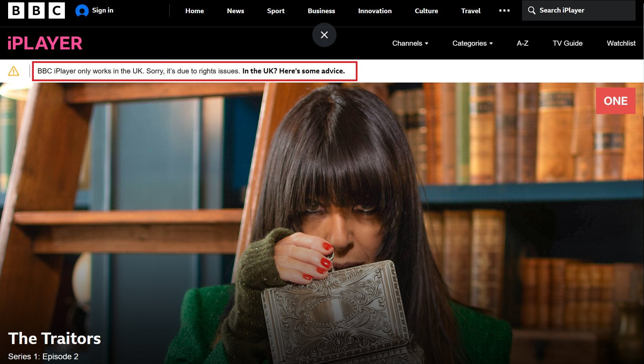Navigate to the Innovation section
This screenshot has width=644, height=364.
pyautogui.click(x=374, y=10)
